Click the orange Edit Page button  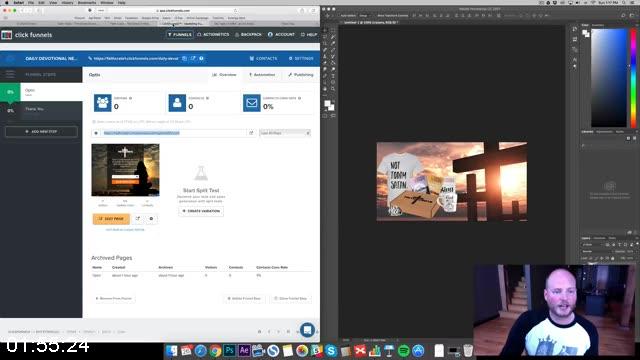coord(111,219)
